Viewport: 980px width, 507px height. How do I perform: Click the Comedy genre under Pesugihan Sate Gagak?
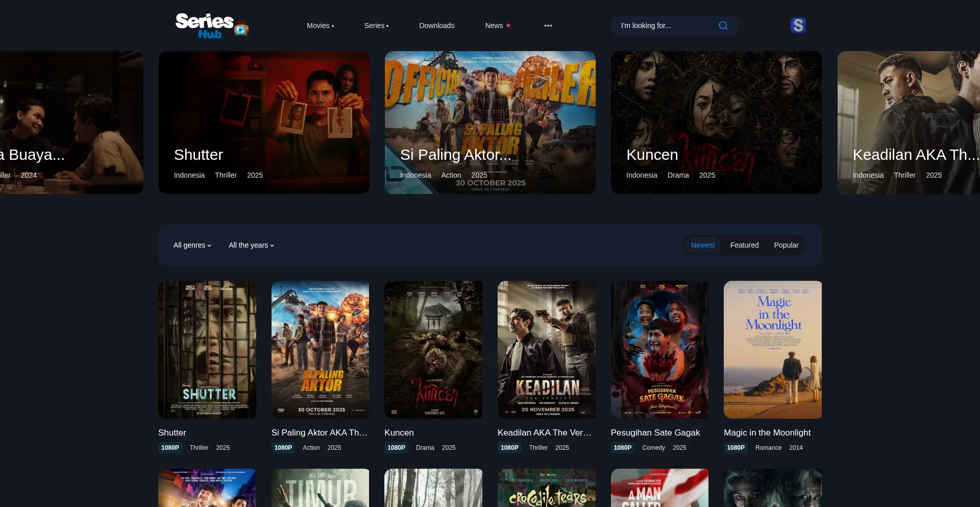tap(653, 448)
